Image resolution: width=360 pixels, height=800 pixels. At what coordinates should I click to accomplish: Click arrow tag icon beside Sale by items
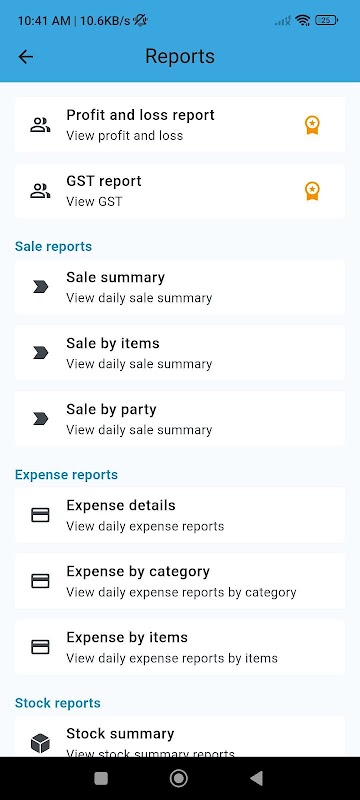click(x=40, y=353)
